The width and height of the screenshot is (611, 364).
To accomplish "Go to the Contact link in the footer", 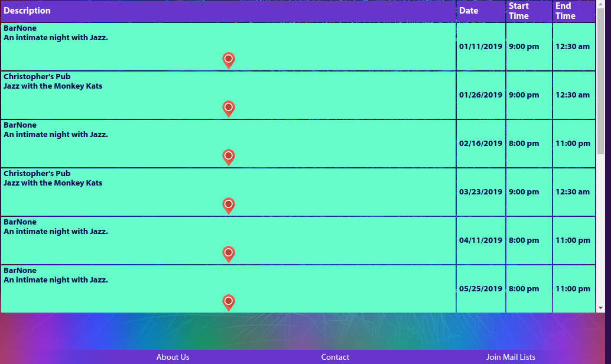I will [335, 357].
